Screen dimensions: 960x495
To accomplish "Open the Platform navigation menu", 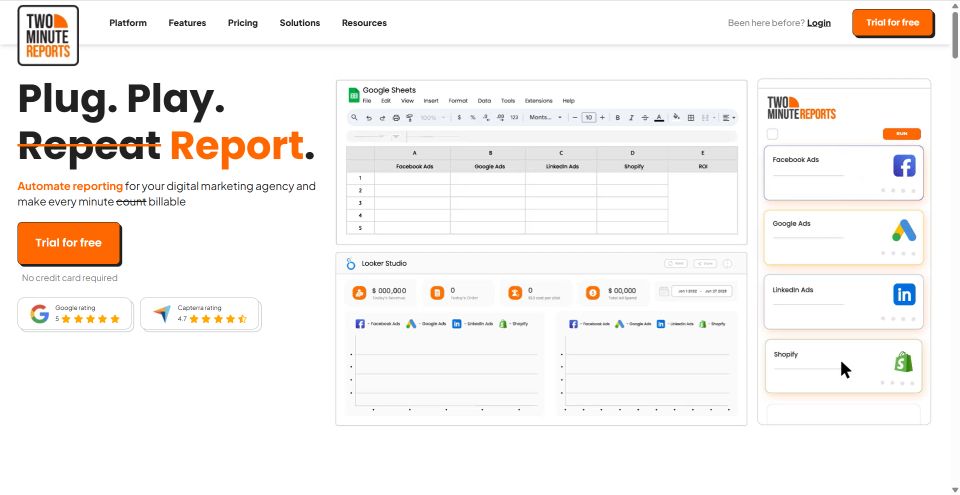I will click(x=128, y=23).
